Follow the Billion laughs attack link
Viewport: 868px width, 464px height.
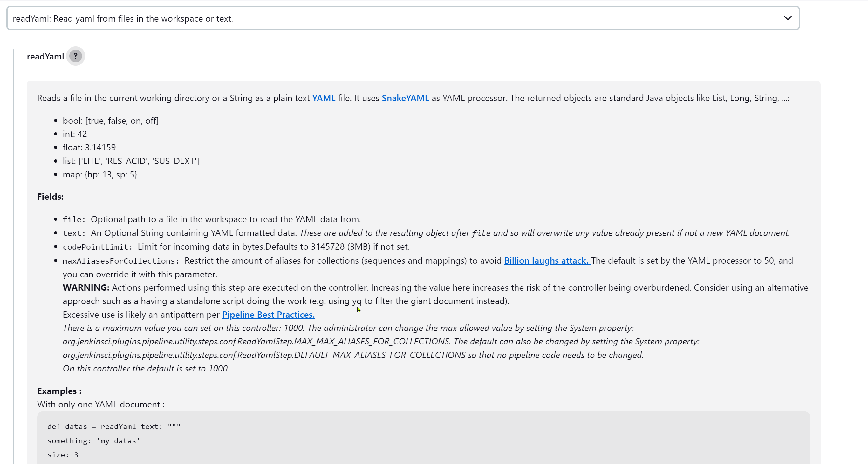click(x=547, y=261)
